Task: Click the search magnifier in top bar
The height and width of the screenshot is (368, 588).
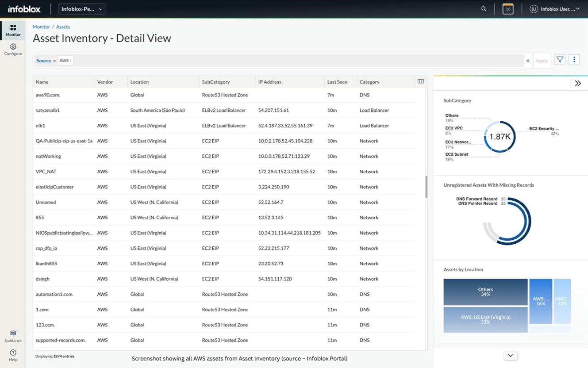Action: click(x=484, y=9)
